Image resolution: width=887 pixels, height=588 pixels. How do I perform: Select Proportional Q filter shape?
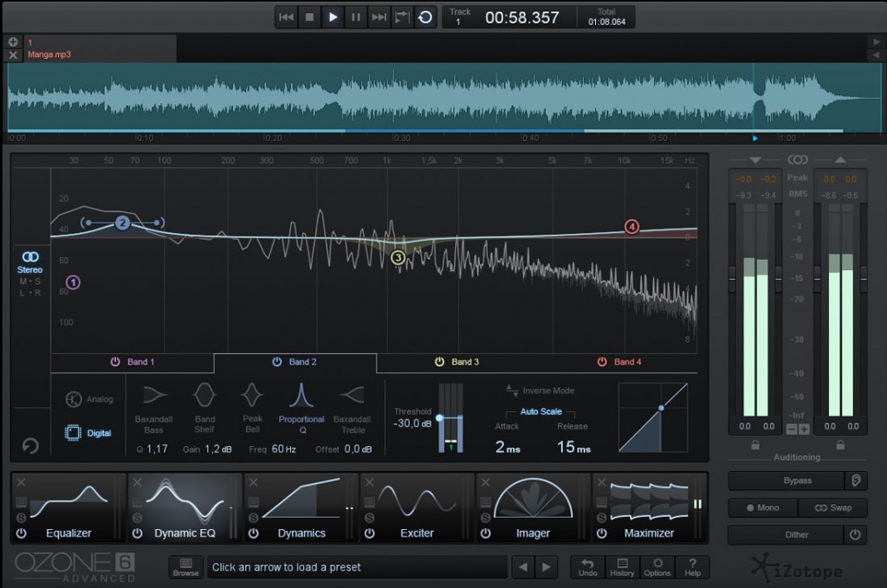[x=301, y=408]
